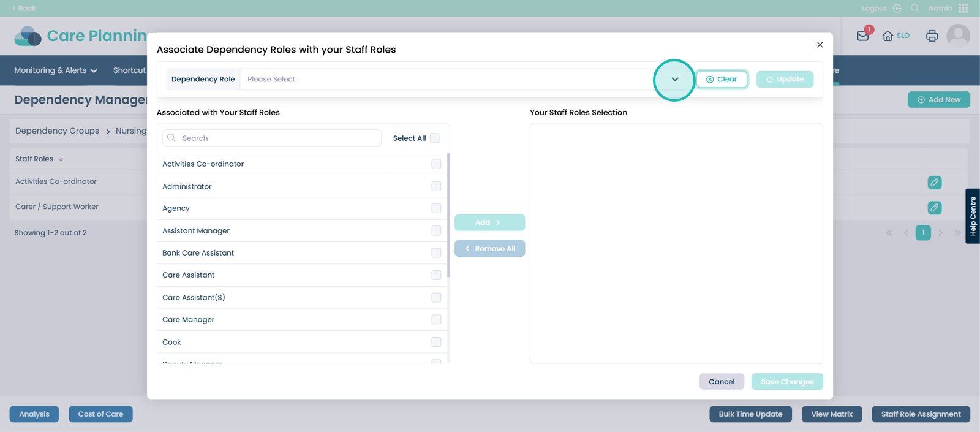
Task: Click the Staff Role Assignment button
Action: (921, 414)
